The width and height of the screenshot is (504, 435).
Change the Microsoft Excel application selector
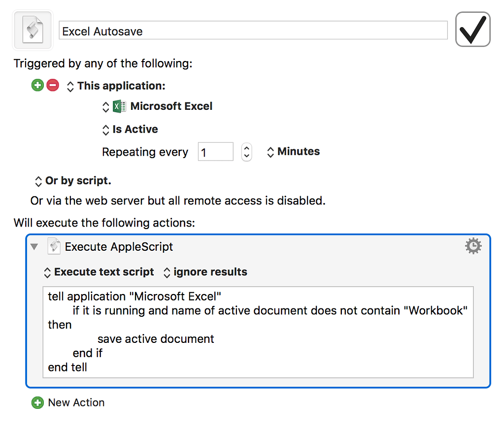pyautogui.click(x=105, y=106)
